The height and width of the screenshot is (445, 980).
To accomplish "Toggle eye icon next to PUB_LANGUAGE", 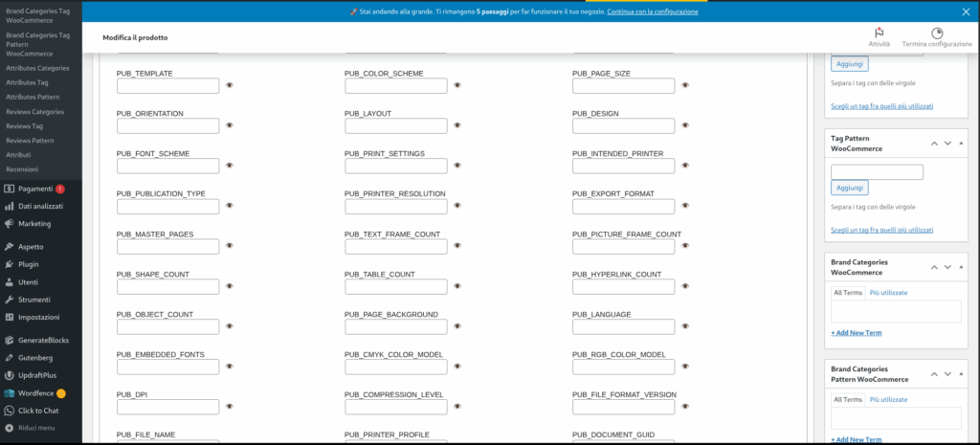I will [685, 326].
